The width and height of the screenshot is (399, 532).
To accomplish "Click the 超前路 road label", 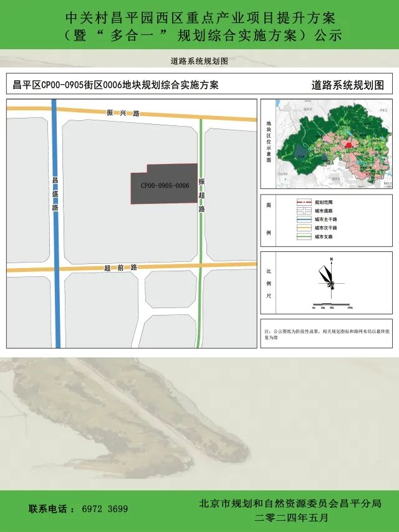I will pos(121,268).
